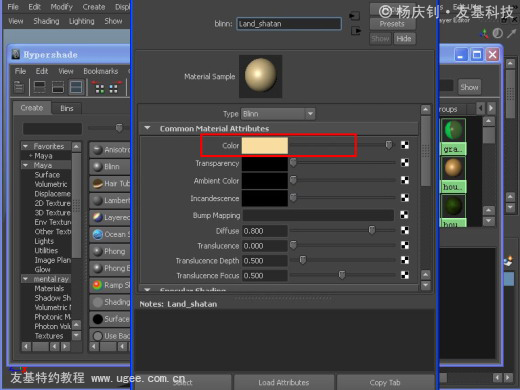Click the Color swatch to edit color
520x390 pixels.
tap(265, 145)
